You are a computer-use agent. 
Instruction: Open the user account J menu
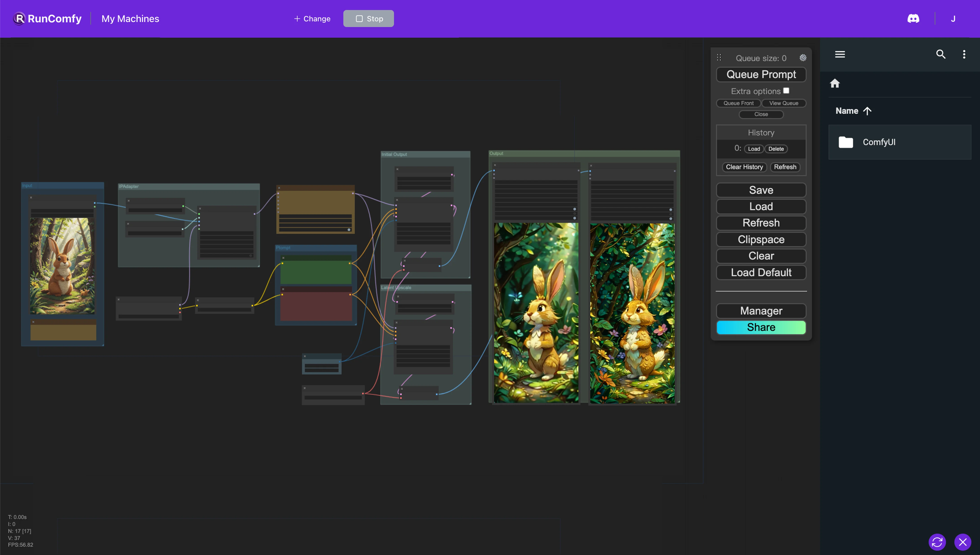[953, 19]
